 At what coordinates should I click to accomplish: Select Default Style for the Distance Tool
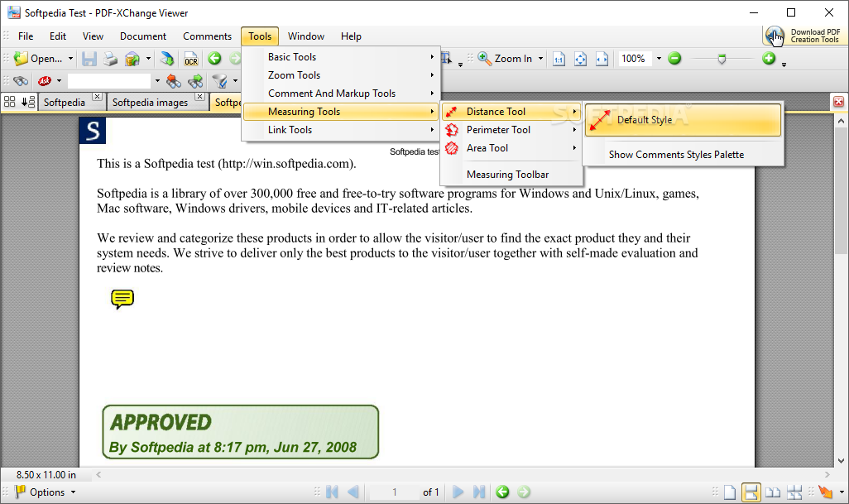[x=684, y=120]
